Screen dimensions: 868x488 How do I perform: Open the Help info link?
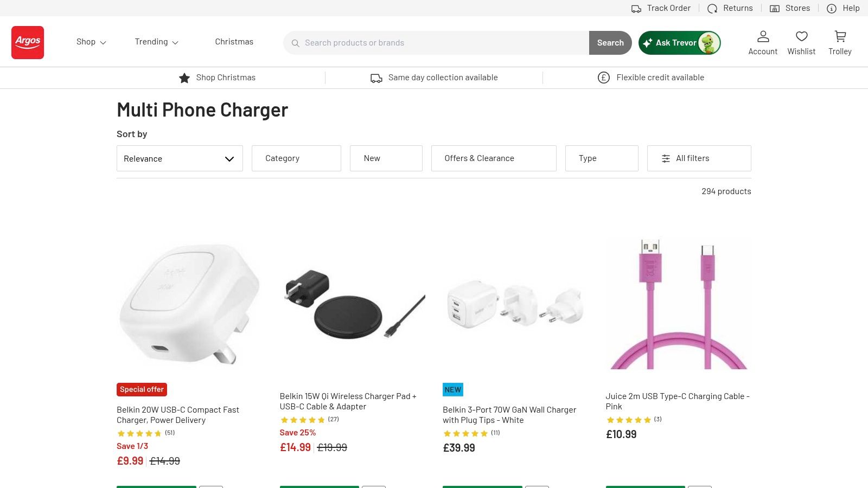point(843,8)
